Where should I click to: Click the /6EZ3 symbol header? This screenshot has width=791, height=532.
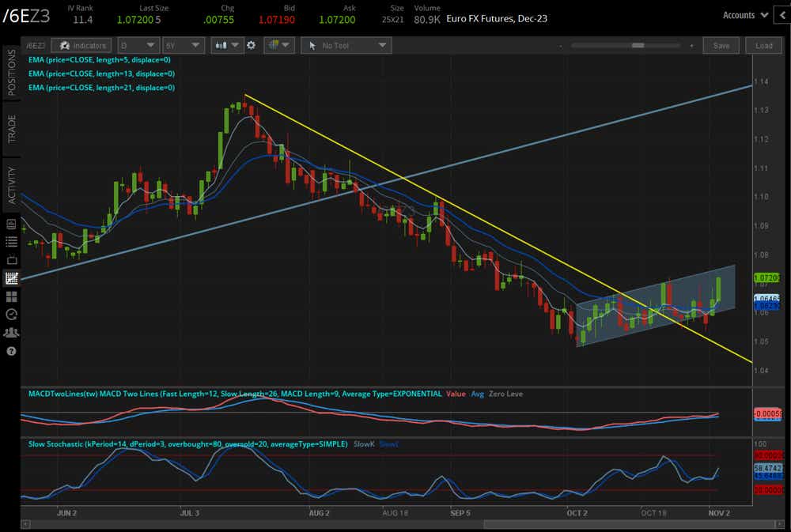(x=26, y=16)
